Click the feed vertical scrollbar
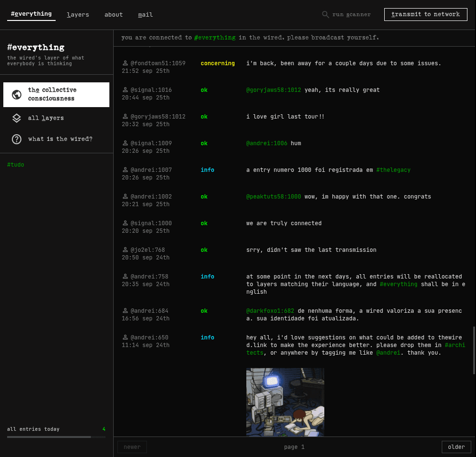Image resolution: width=476 pixels, height=457 pixels. 474,350
